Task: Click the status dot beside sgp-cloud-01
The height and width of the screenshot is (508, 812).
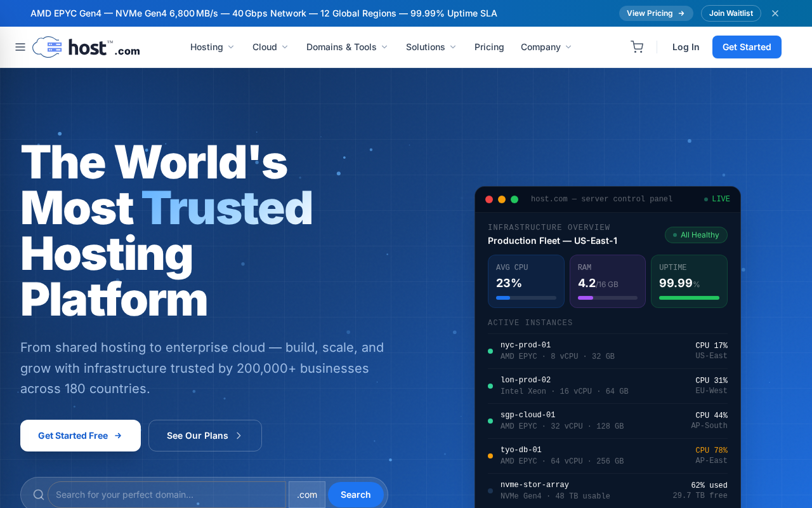Action: point(490,421)
